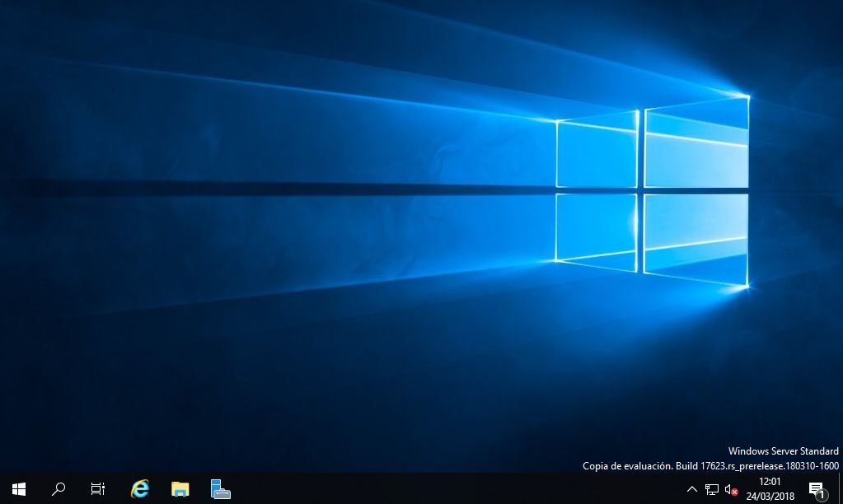Open the Windows Start menu
843x504 pixels.
(19, 489)
